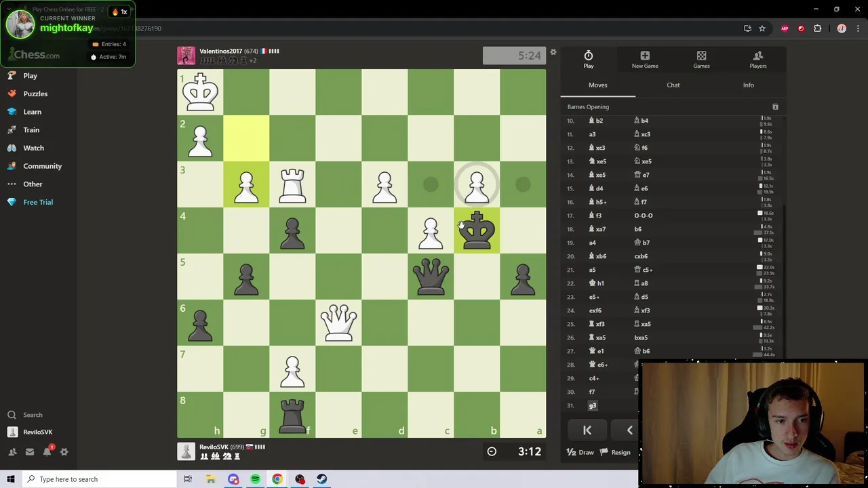Viewport: 868px width, 488px height.
Task: Click the white queen on e6
Action: coord(338,323)
